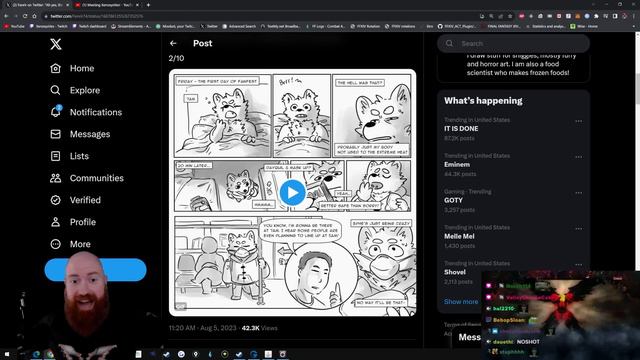Play the comic video in the post
Viewport: 640px width, 360px height.
pos(292,193)
